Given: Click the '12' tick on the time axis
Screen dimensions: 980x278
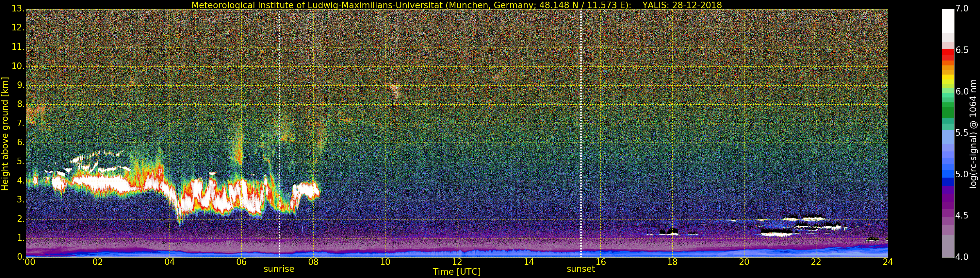Looking at the screenshot, I should click(x=457, y=262).
